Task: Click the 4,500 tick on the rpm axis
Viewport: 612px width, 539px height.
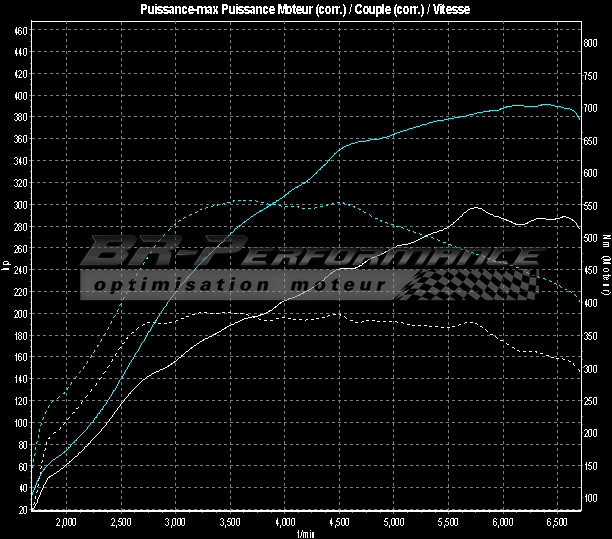Action: tap(339, 521)
